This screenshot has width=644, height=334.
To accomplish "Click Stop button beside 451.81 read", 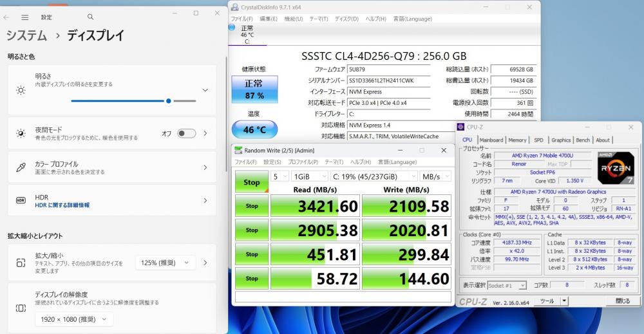I will 252,254.
